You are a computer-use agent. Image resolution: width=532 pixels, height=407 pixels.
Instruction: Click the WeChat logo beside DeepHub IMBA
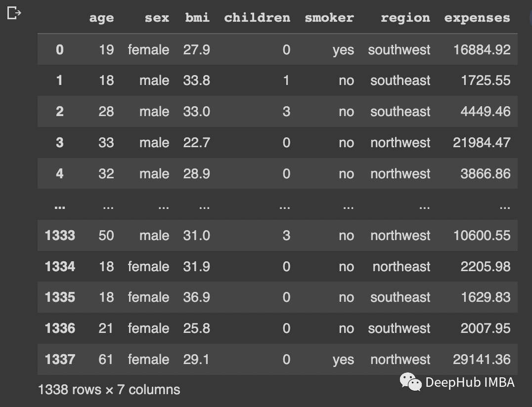[x=410, y=382]
